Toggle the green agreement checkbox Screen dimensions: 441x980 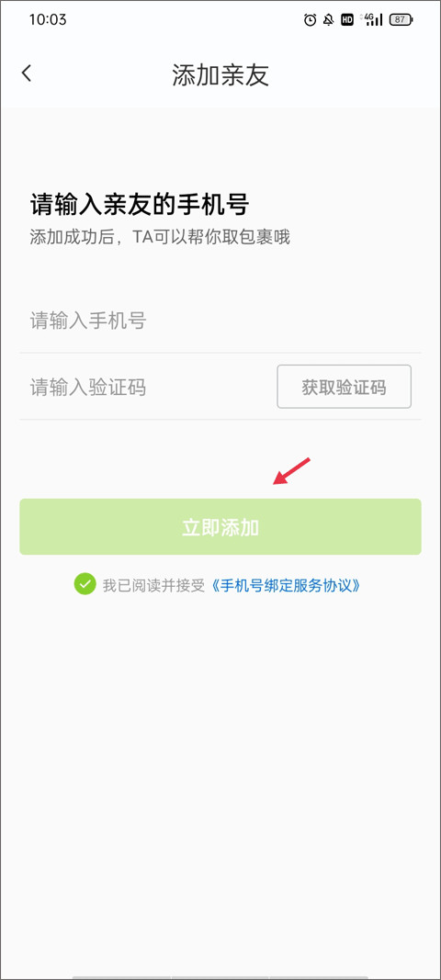(85, 584)
